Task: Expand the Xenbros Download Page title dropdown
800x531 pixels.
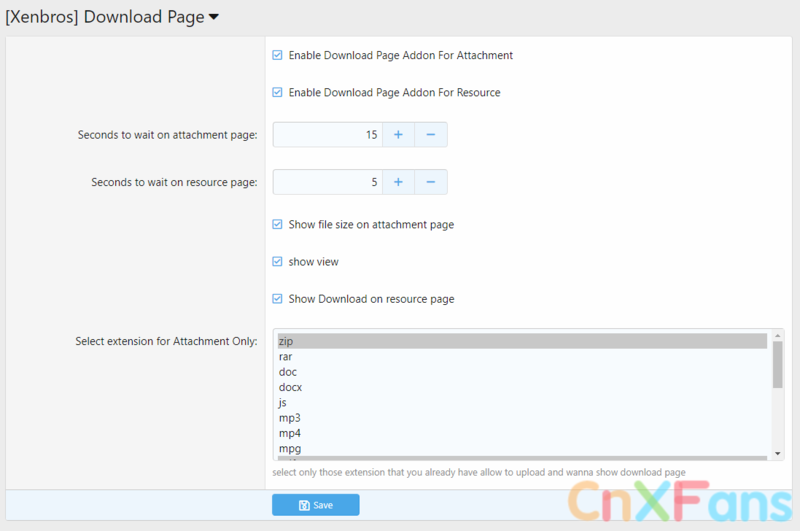Action: [x=213, y=17]
